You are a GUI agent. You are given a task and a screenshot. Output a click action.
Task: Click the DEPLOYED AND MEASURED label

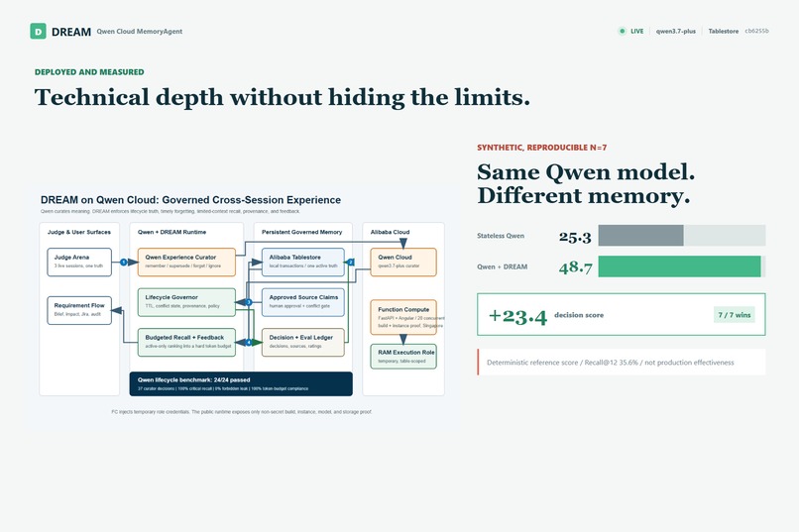[x=89, y=71]
